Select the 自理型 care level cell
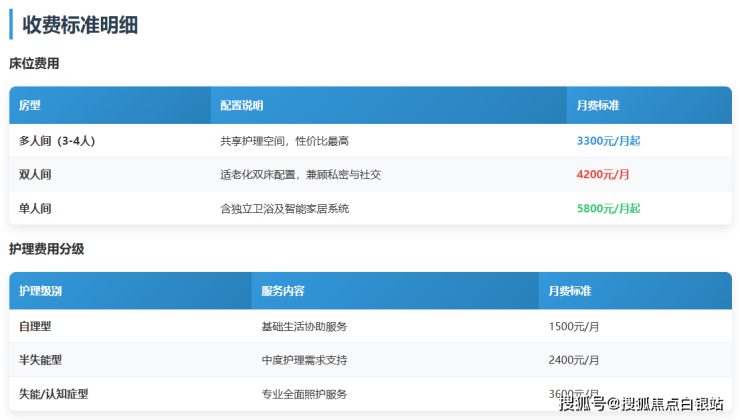740x420 pixels. [35, 326]
